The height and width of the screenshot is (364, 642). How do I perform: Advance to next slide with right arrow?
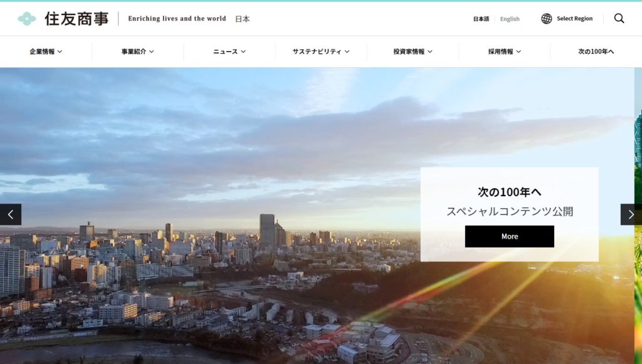[631, 214]
